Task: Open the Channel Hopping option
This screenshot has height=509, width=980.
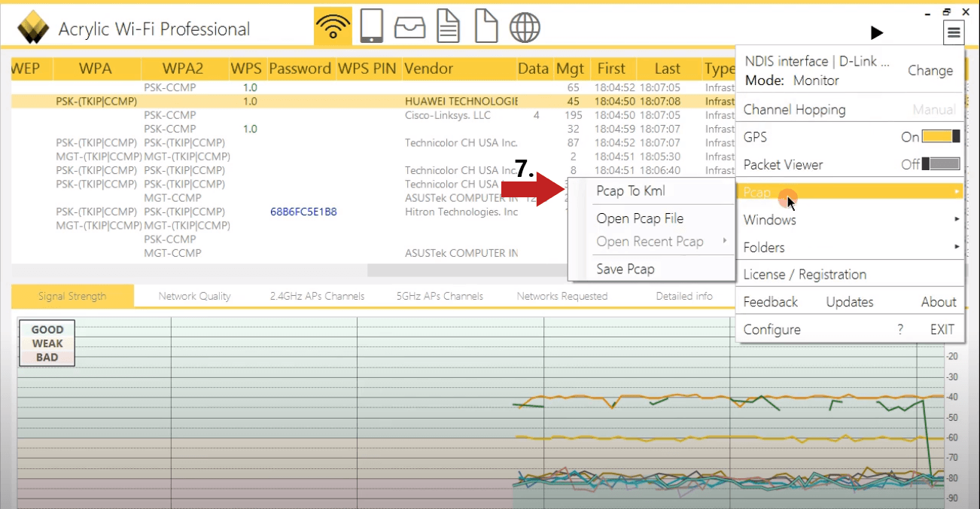Action: click(794, 109)
